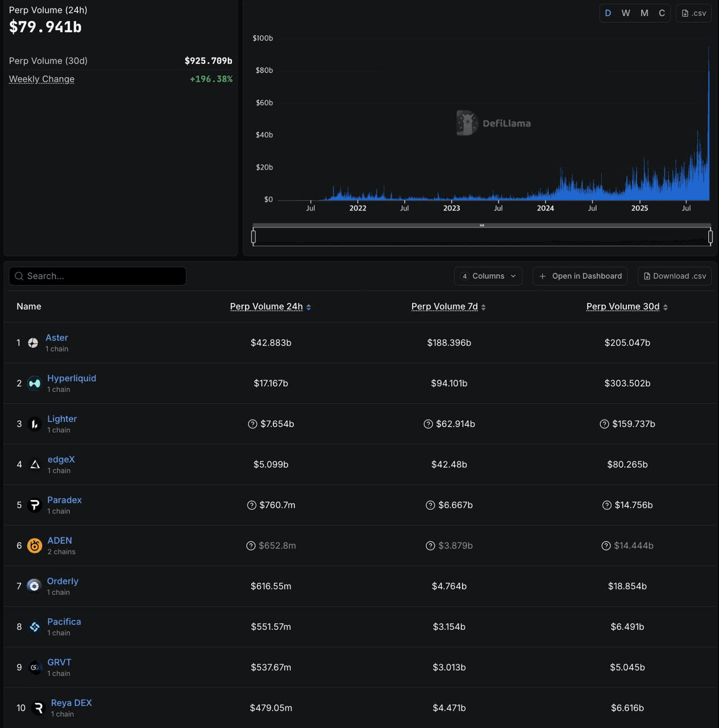Open the edgeX protocol link
The width and height of the screenshot is (719, 728).
click(61, 460)
